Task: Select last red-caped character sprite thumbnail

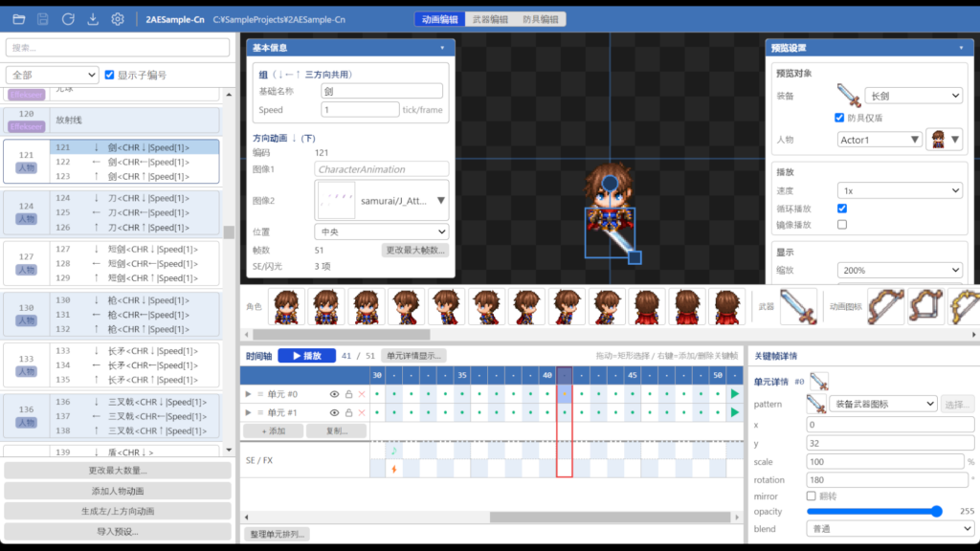Action: coord(726,306)
